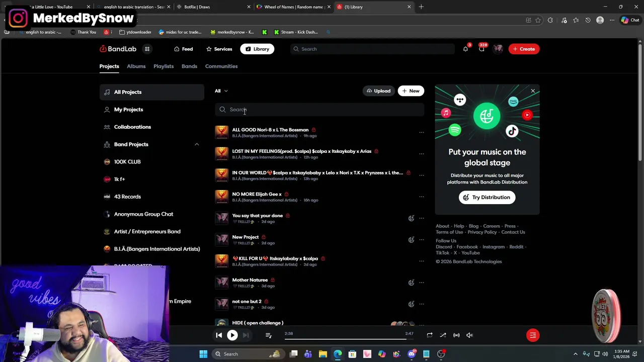Open the All filter dropdown
Screen dimensions: 644x362
click(221, 91)
